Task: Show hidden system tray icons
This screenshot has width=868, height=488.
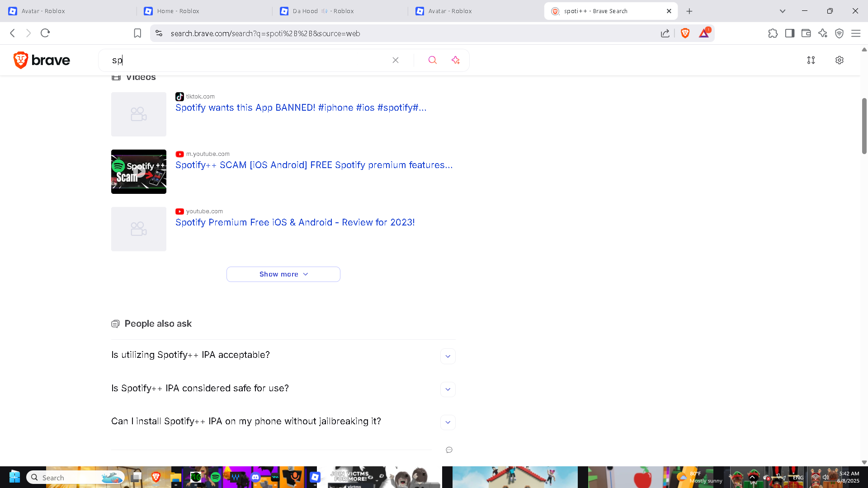Action: pyautogui.click(x=753, y=477)
